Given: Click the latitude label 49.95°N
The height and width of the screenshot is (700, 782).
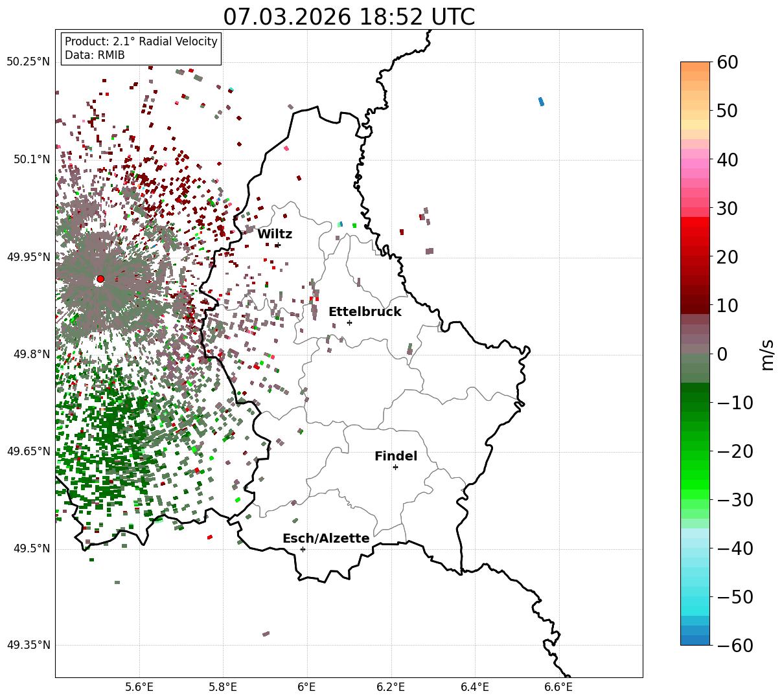Looking at the screenshot, I should (28, 257).
